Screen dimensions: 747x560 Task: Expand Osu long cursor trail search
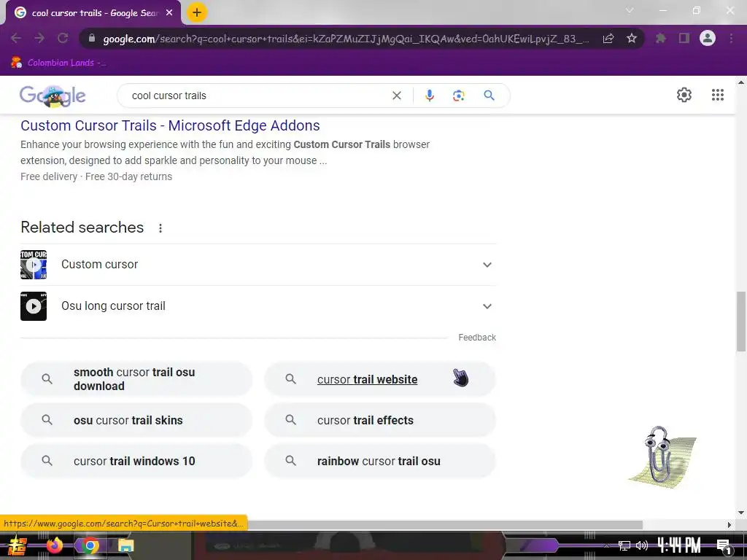[258, 306]
